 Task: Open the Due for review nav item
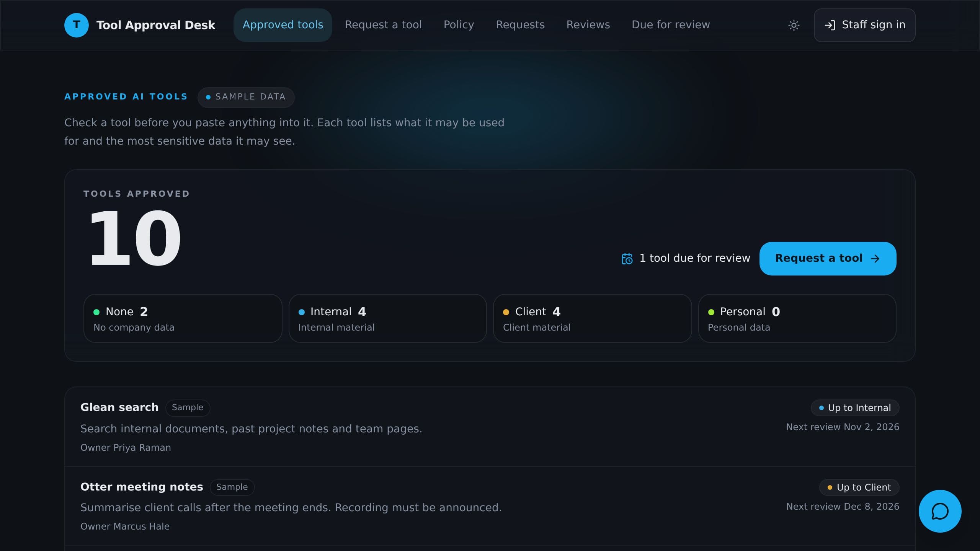click(671, 25)
